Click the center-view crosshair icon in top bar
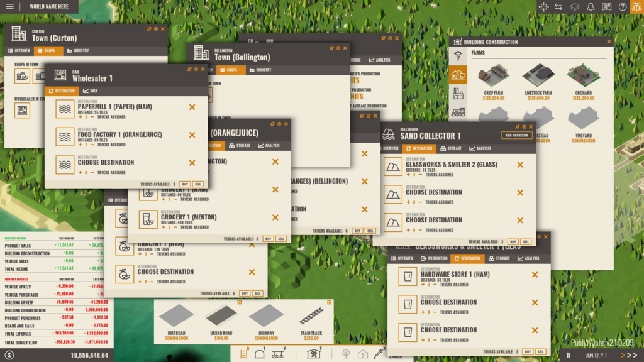The image size is (644, 362). [543, 6]
